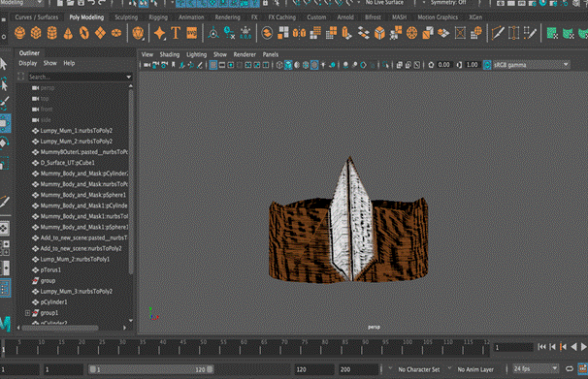The image size is (588, 379).
Task: Switch to the Curves / Surfaces shelf tab
Action: coord(37,17)
